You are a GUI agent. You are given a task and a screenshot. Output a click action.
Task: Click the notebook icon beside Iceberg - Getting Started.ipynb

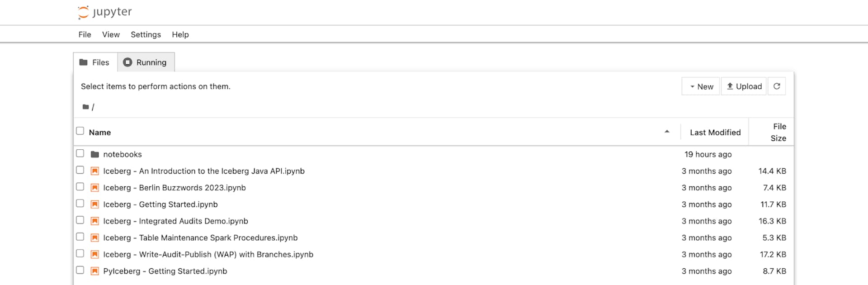(94, 204)
